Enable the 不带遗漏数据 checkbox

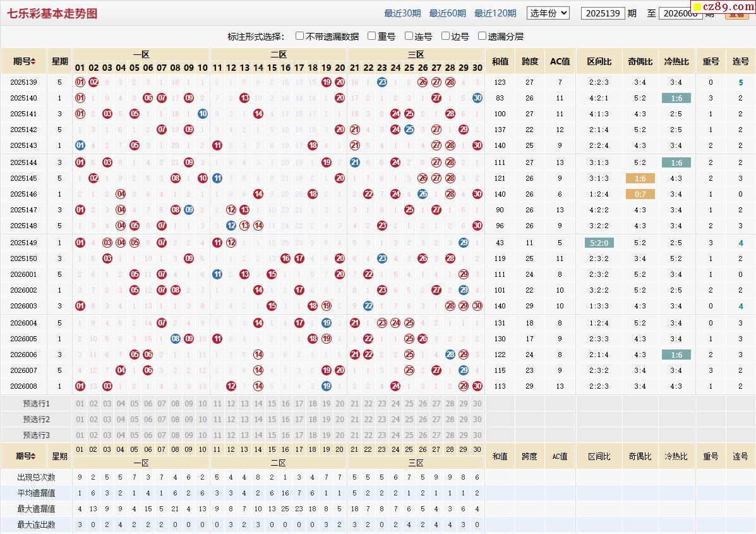pyautogui.click(x=300, y=36)
